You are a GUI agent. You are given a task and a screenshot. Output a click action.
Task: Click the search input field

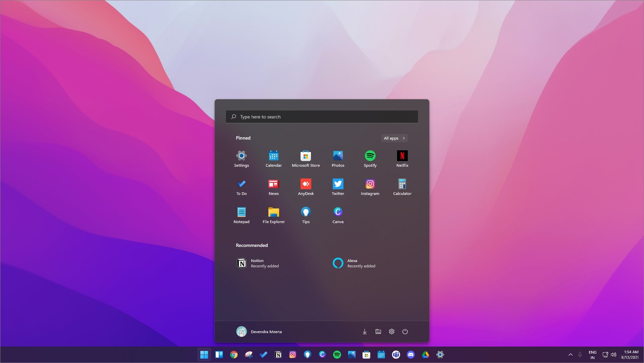pyautogui.click(x=322, y=116)
